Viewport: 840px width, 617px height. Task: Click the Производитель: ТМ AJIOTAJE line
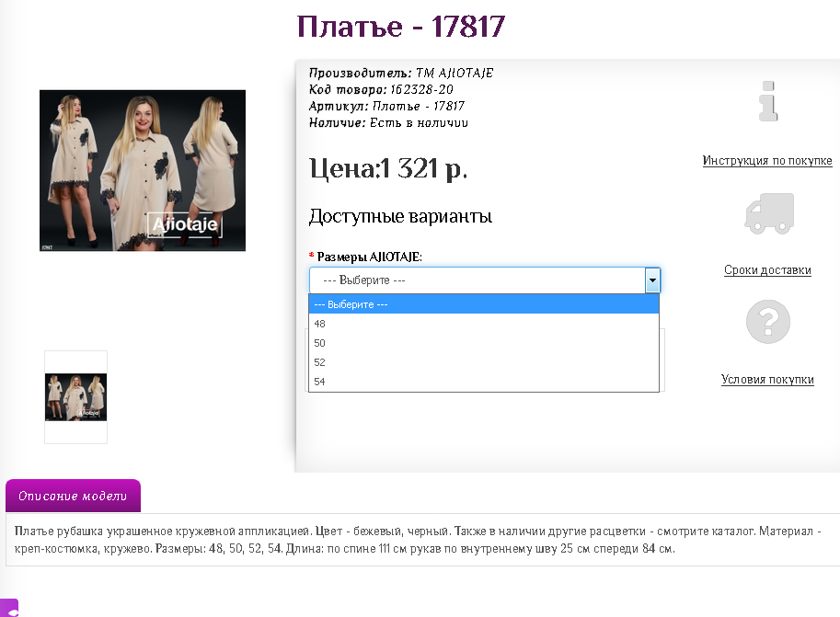(x=401, y=73)
